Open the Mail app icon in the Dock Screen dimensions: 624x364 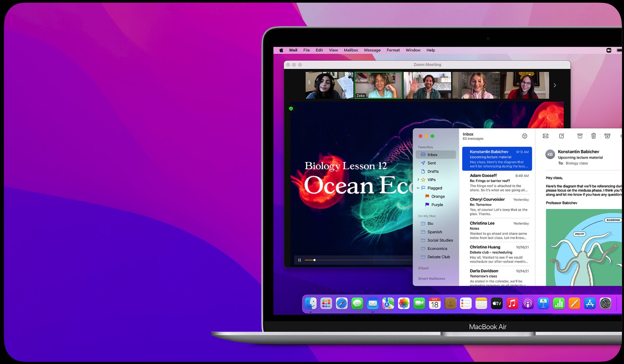click(x=373, y=303)
